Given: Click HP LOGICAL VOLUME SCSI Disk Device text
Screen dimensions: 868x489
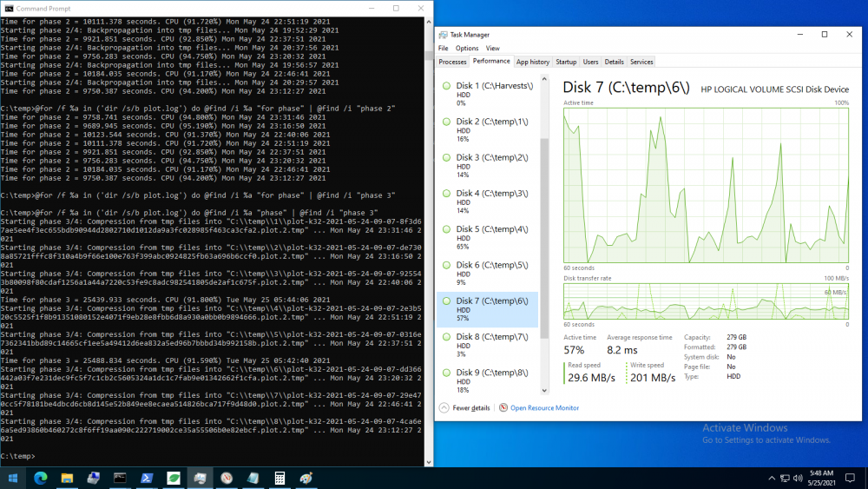Looking at the screenshot, I should point(774,89).
